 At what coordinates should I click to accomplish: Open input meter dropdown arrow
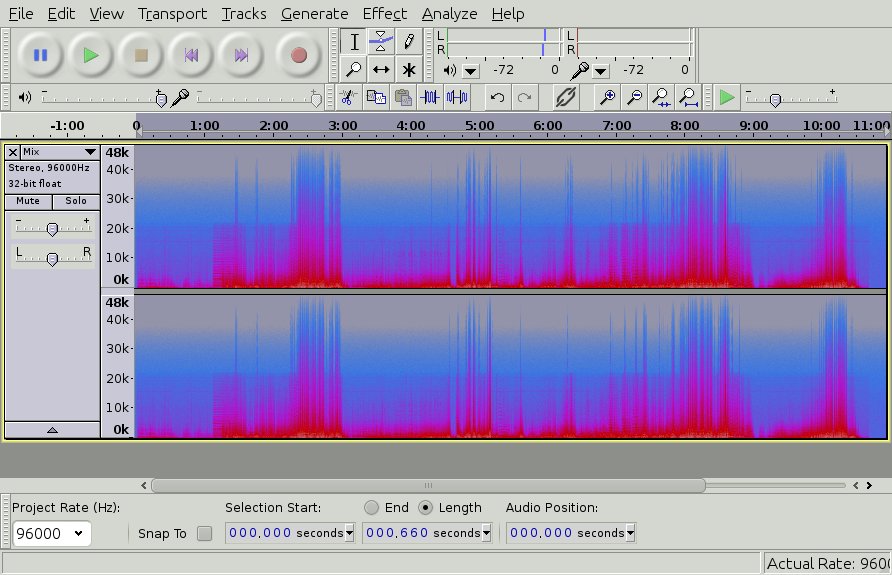(x=601, y=71)
